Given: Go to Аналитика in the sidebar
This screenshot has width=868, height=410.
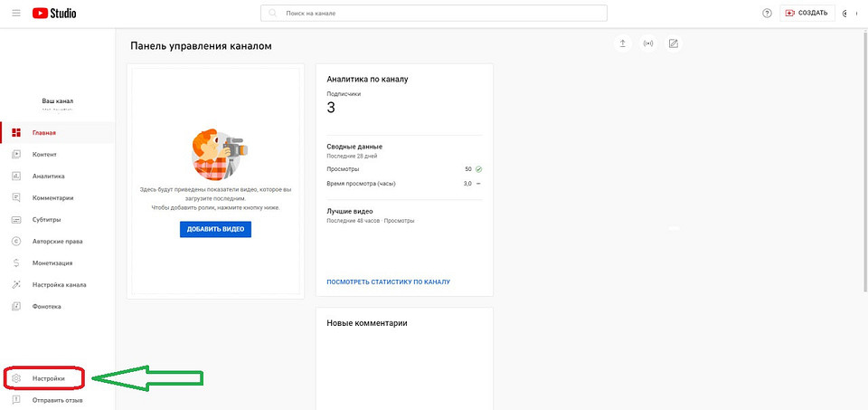Looking at the screenshot, I should point(48,176).
